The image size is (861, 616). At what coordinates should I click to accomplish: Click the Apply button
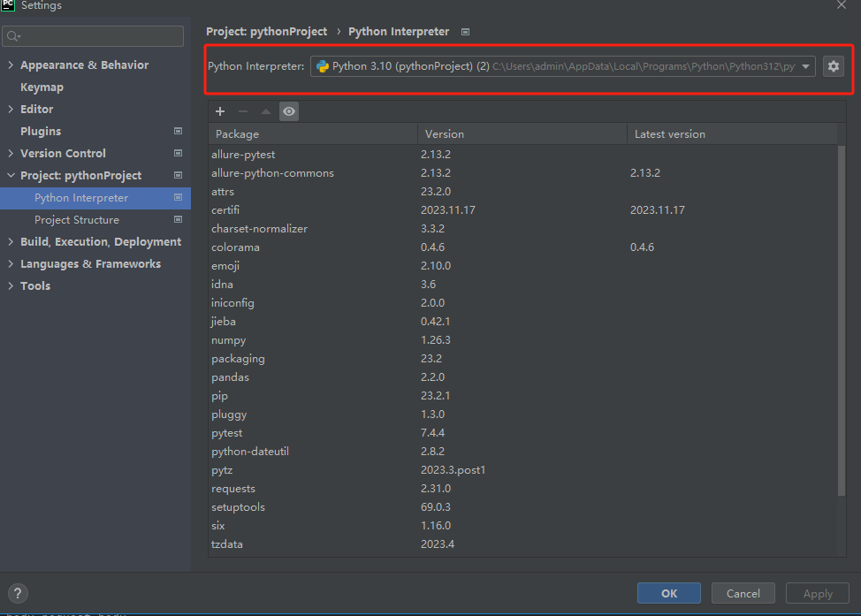click(x=818, y=593)
